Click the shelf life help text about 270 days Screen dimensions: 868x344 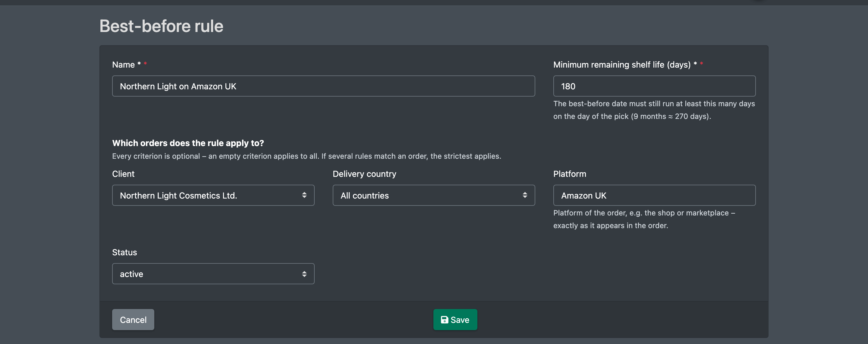click(x=654, y=110)
